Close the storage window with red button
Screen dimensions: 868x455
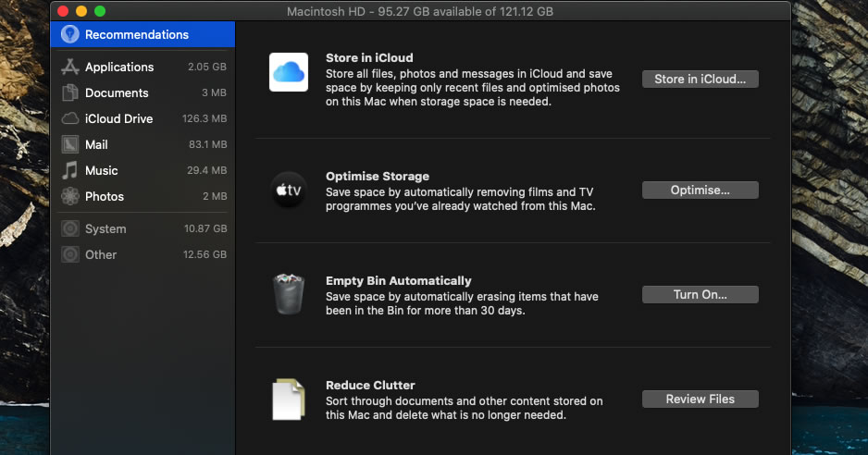(x=63, y=11)
